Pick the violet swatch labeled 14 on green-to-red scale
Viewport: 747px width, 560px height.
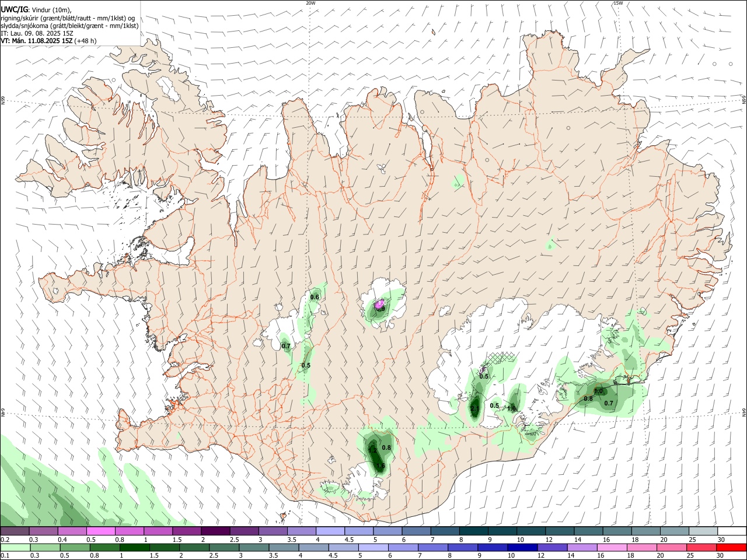(582, 548)
